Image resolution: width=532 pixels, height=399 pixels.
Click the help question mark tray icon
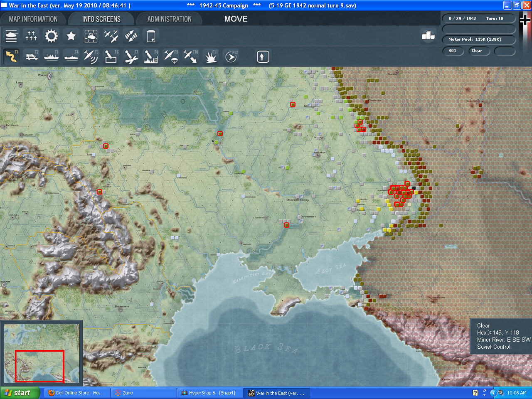click(475, 393)
